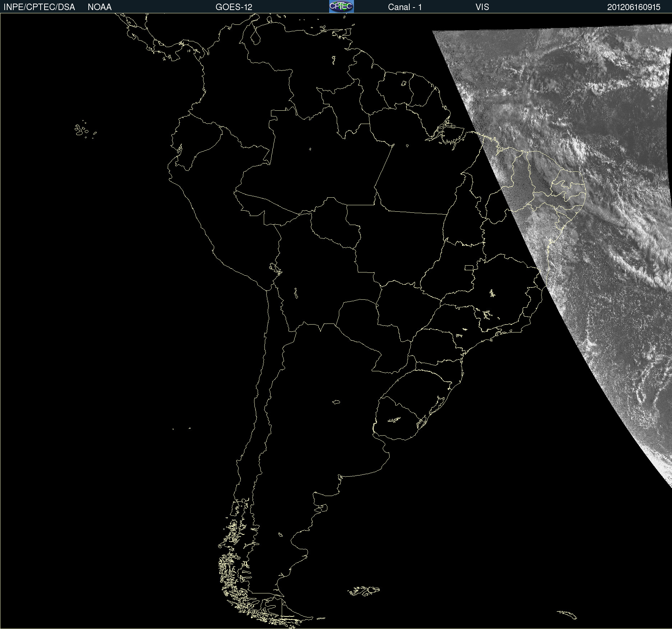Click the GOES-12 satellite label
672x629 pixels.
click(x=234, y=7)
